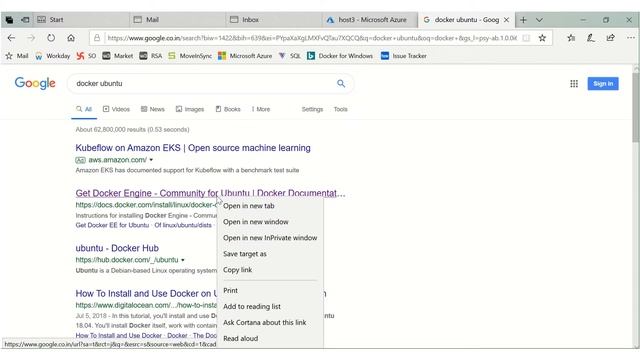Open the Issue Tracker bookmark
Viewport: 640px width, 360px height.
404,56
